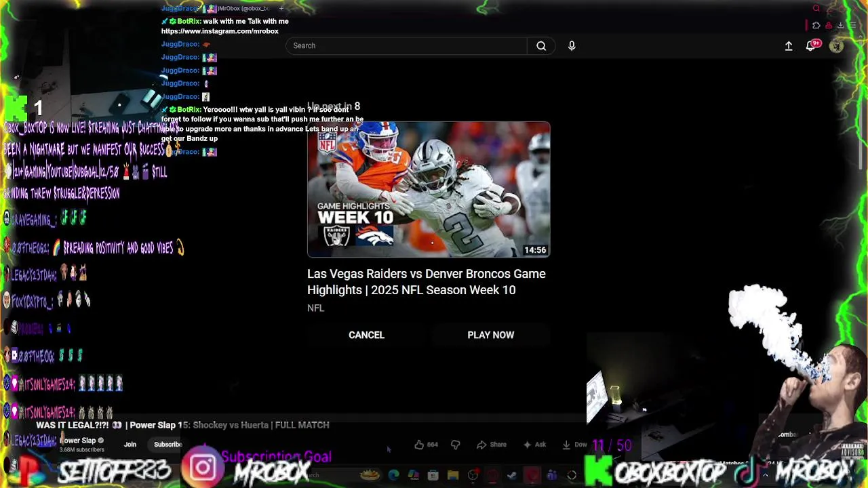Image resolution: width=868 pixels, height=488 pixels.
Task: Click the red search-tabs magnifier in the tab bar
Action: (x=816, y=8)
